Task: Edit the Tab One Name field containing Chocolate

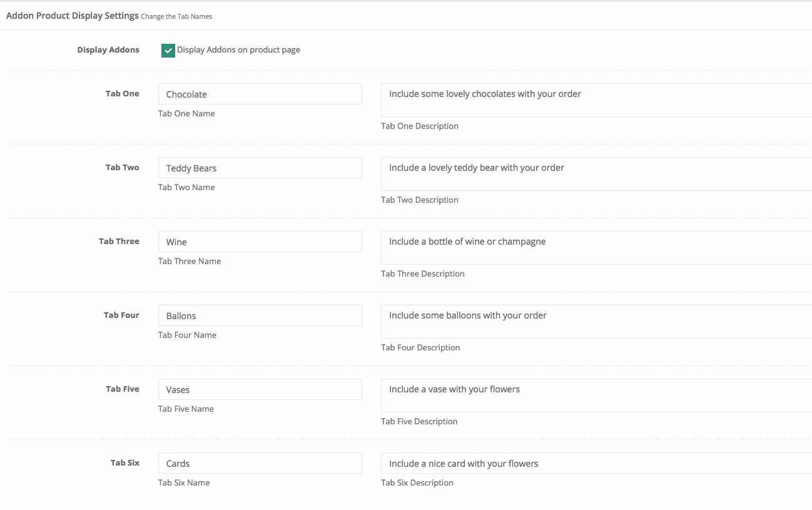Action: point(260,94)
